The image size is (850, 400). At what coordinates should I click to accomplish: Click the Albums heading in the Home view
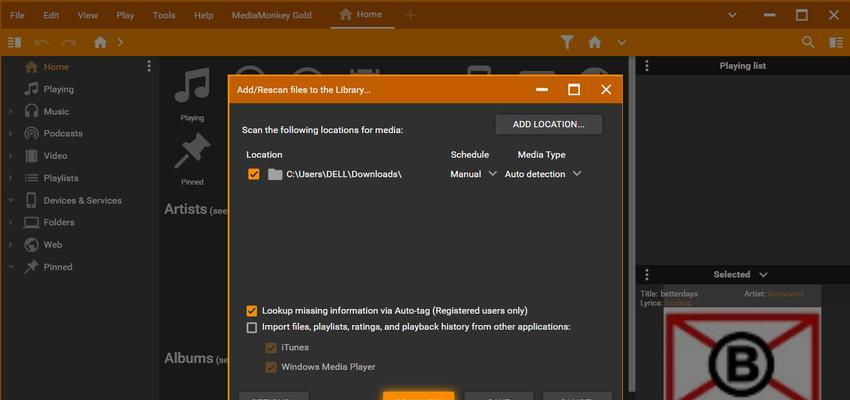(x=189, y=358)
